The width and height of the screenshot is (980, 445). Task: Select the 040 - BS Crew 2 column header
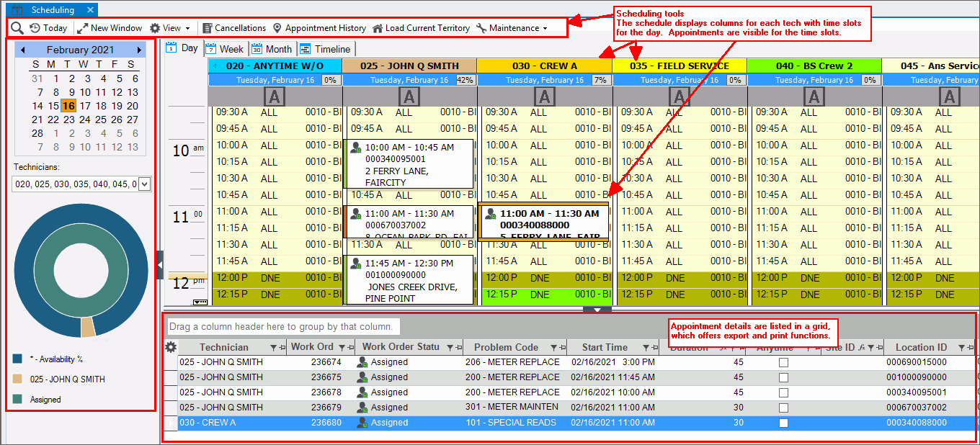click(x=814, y=66)
